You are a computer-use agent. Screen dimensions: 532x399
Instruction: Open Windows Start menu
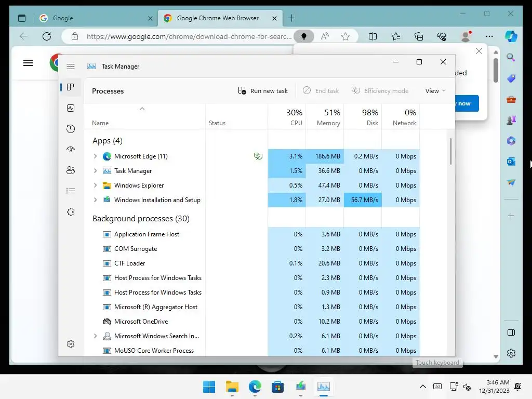(209, 387)
